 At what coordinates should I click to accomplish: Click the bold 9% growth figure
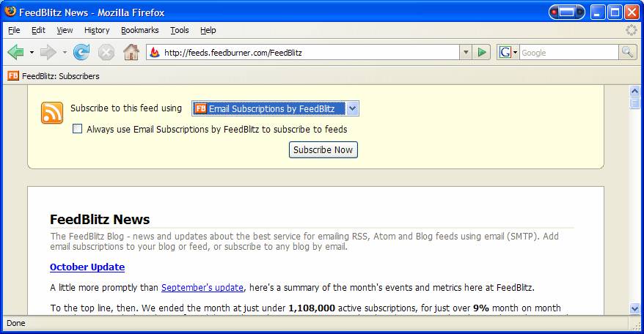(x=481, y=308)
